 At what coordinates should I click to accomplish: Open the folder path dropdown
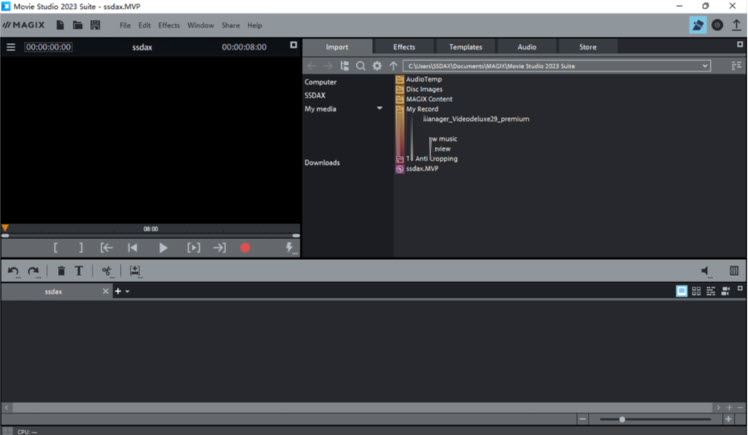point(705,65)
